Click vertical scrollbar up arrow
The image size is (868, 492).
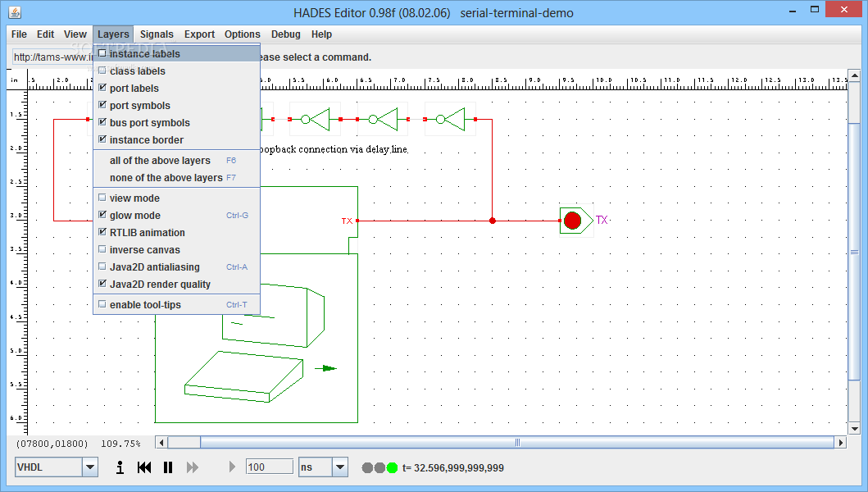[x=854, y=75]
